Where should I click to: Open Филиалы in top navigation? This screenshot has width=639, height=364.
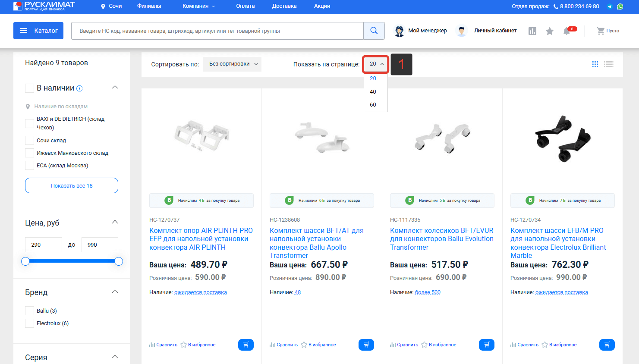pos(149,6)
